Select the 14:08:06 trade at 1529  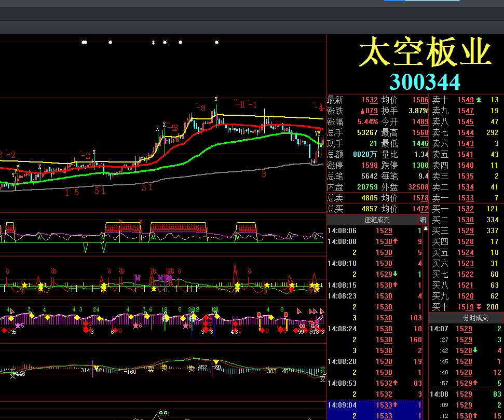[375, 231]
